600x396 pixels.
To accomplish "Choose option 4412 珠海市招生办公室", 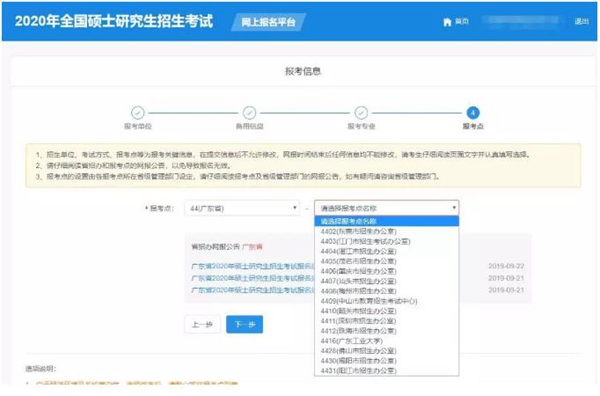I will click(386, 331).
